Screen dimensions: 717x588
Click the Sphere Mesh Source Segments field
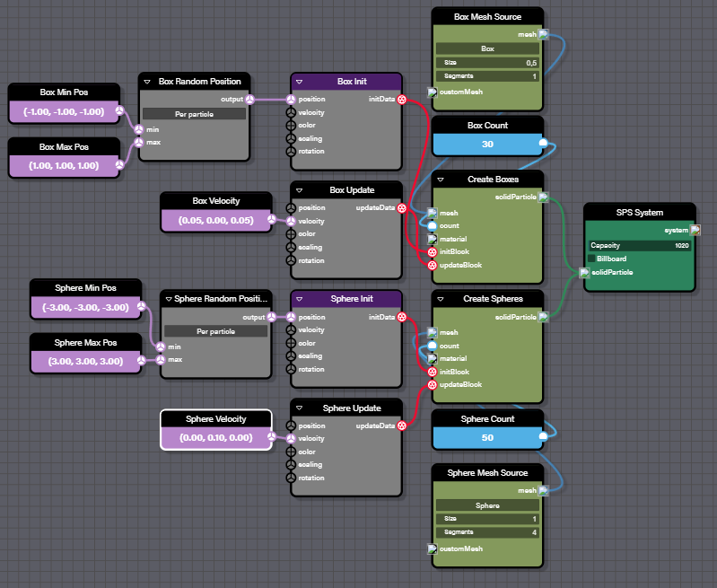click(x=487, y=532)
